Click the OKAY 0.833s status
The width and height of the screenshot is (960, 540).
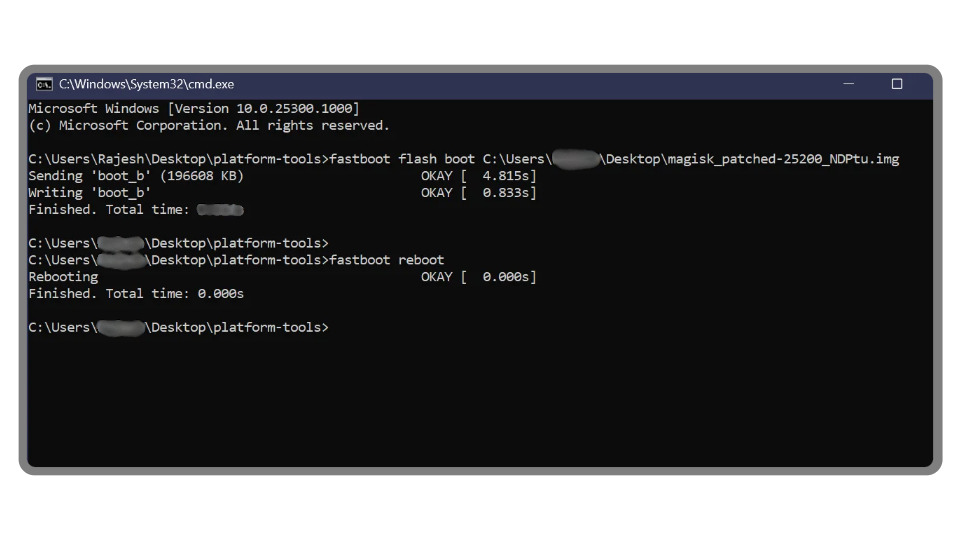(x=478, y=193)
